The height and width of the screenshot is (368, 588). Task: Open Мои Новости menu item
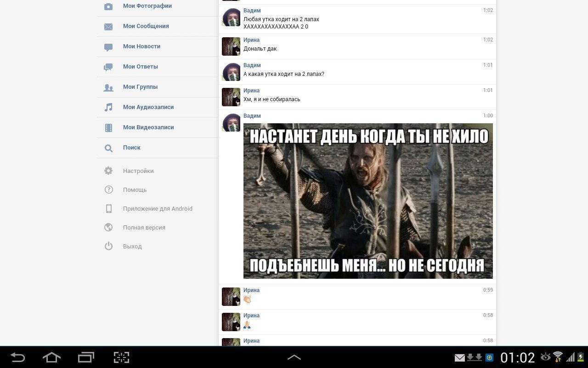(x=157, y=46)
